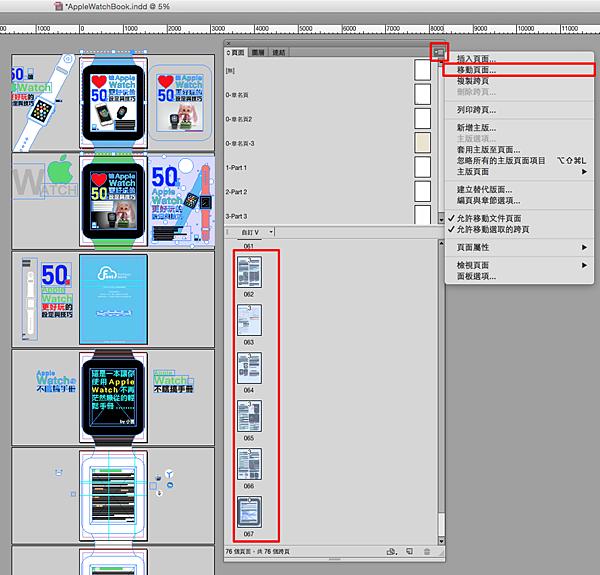Click the AppleWatchBook.indd document title
Screen dimensions: 600x575
(x=117, y=6)
